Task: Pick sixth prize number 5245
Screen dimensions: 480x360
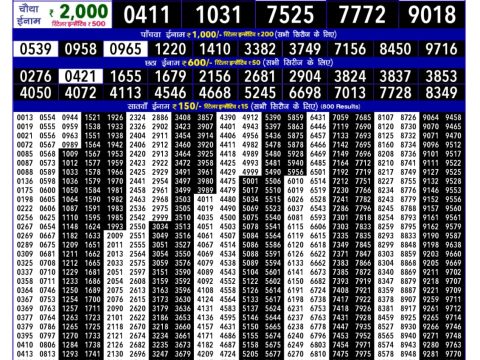Action: pyautogui.click(x=260, y=93)
